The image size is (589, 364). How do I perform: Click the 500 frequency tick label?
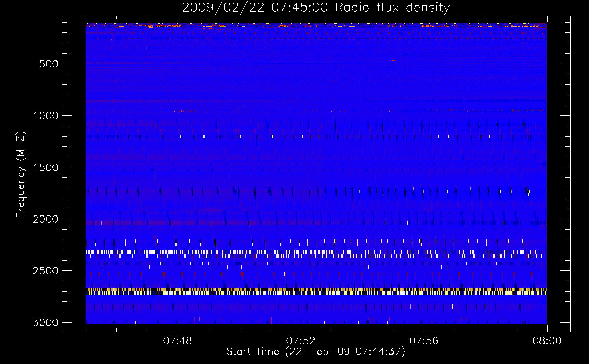(49, 64)
